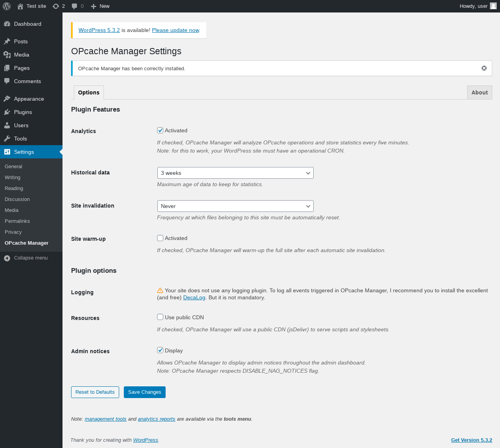
Task: Open Historical data 3 weeks dropdown
Action: 236,173
